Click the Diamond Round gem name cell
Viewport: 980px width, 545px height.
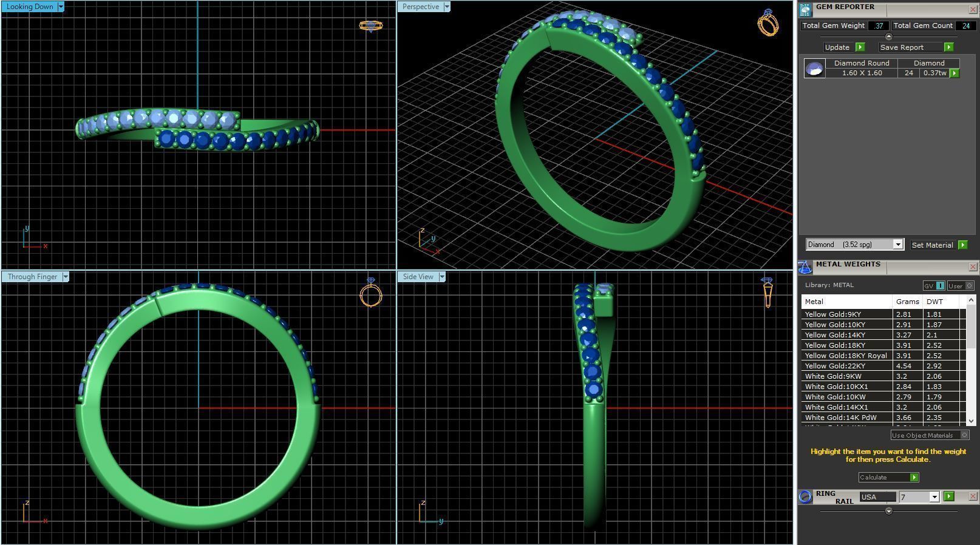(x=862, y=63)
